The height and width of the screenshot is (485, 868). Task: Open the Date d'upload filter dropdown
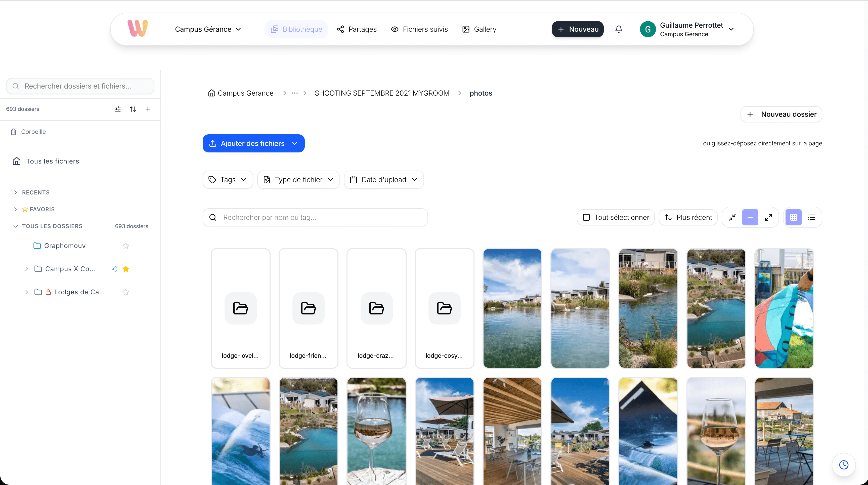click(x=383, y=179)
